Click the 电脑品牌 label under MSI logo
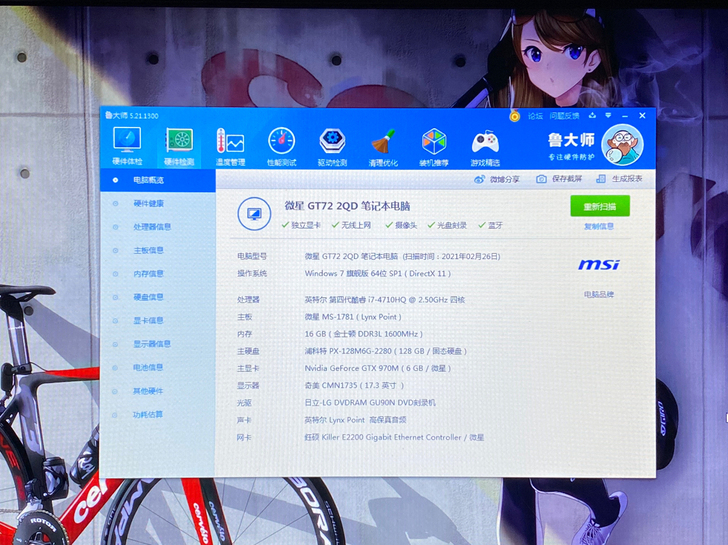728x545 pixels. pyautogui.click(x=599, y=295)
